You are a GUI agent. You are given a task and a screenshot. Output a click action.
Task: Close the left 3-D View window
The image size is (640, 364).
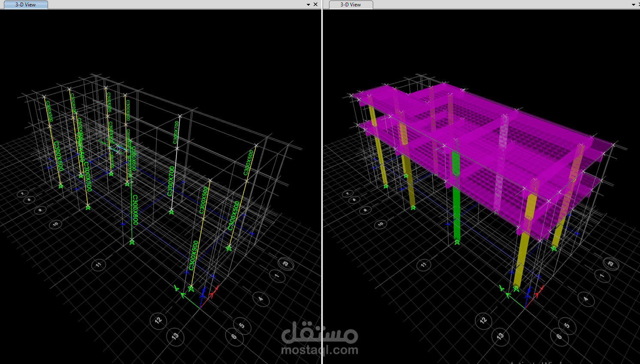(x=316, y=4)
